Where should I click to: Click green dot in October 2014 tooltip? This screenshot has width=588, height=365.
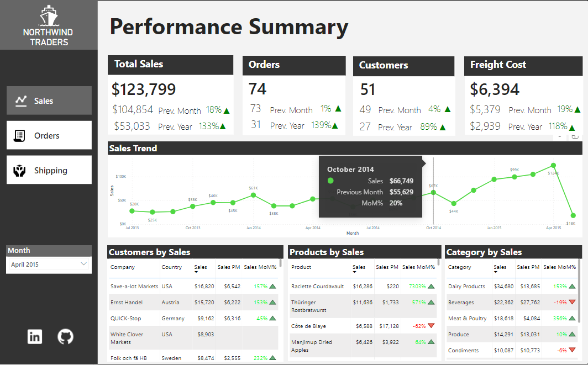tap(330, 181)
